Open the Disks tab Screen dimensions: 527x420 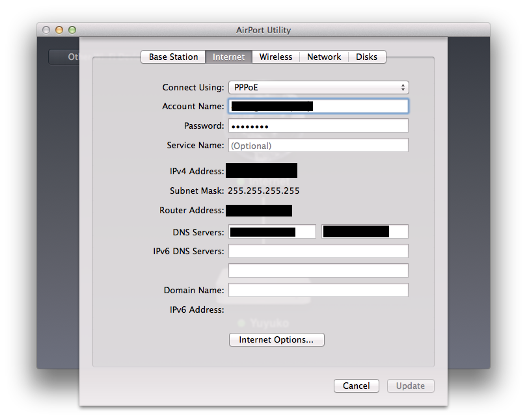[x=367, y=57]
